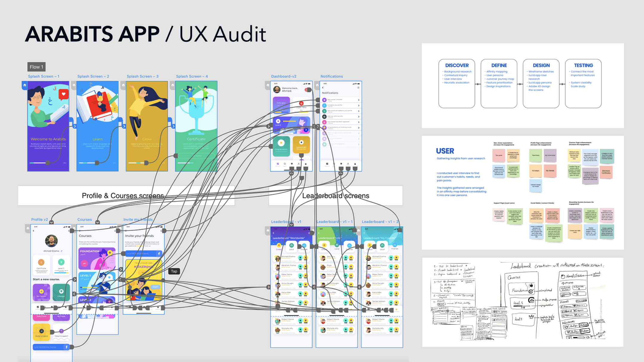Screen dimensions: 644x362
Task: Tap Link FACEBOOK Friends in Invite your friends
Action: (x=144, y=253)
